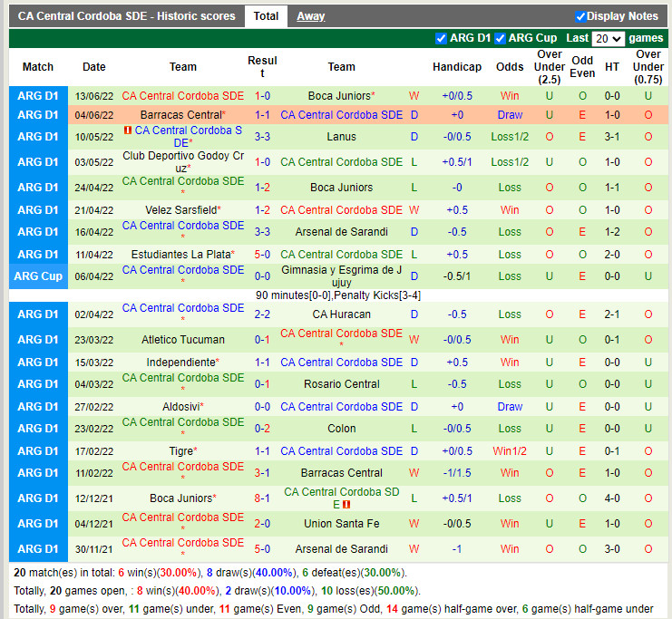This screenshot has width=672, height=619.
Task: Select the Union Santa Fe team link
Action: coord(341,524)
